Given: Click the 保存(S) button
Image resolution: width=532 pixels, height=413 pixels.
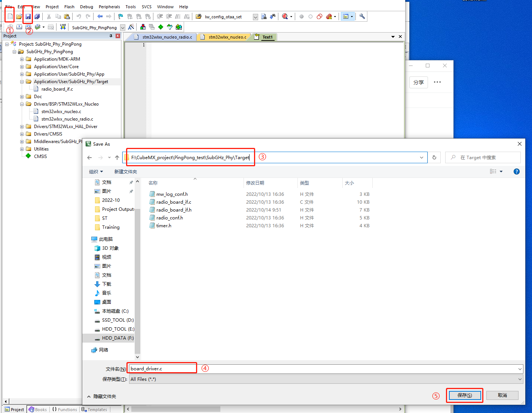Looking at the screenshot, I should point(465,395).
